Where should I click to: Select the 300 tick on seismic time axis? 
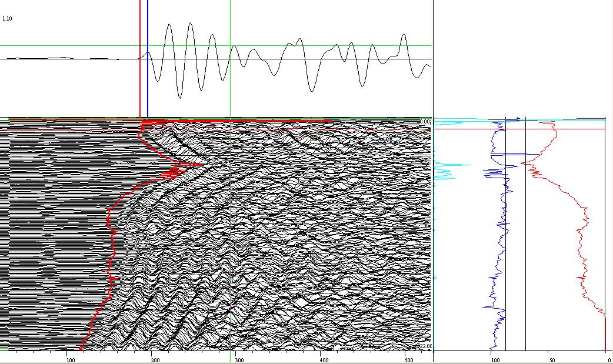[x=239, y=359]
